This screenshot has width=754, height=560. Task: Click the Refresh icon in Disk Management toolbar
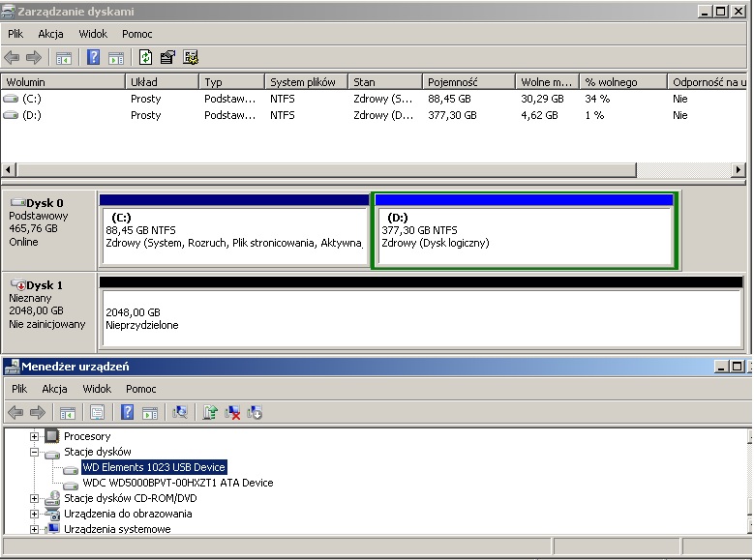point(145,57)
